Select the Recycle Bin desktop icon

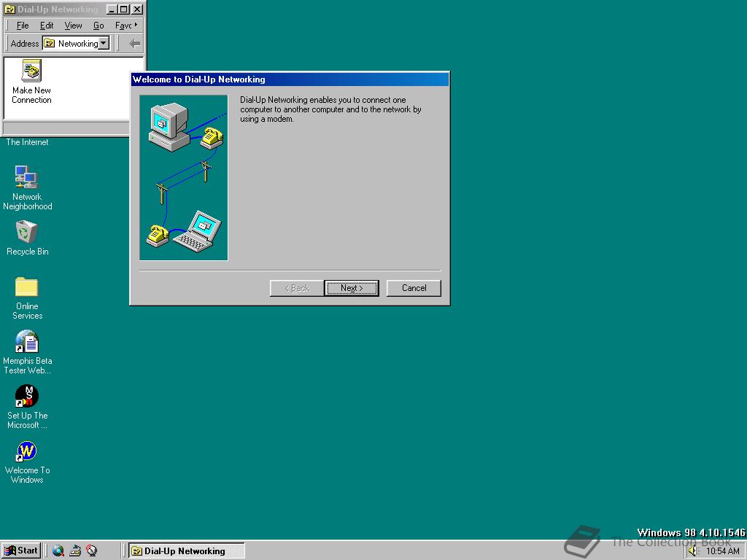(27, 238)
